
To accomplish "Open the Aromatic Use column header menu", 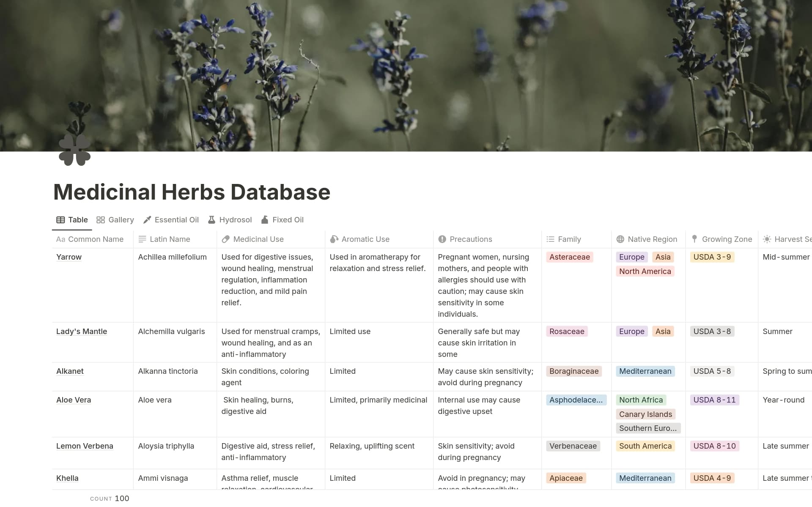I will (379, 239).
